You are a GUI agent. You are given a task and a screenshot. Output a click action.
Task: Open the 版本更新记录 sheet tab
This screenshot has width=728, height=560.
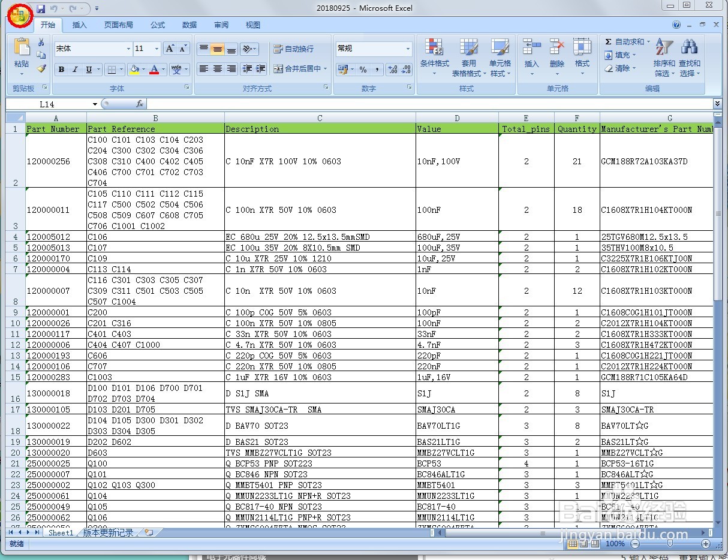(108, 532)
